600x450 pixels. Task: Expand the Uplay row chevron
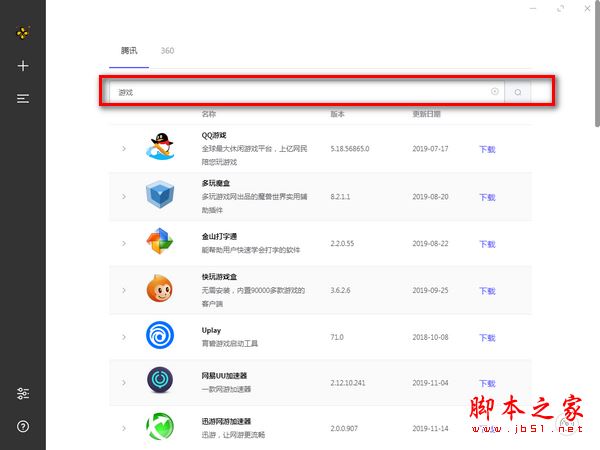point(124,337)
